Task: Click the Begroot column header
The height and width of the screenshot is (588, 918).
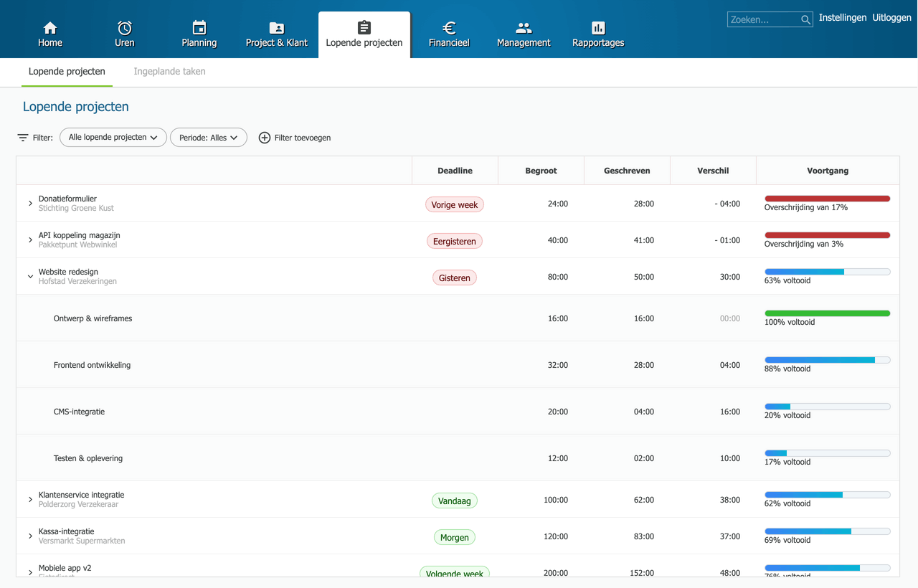Action: pyautogui.click(x=541, y=171)
